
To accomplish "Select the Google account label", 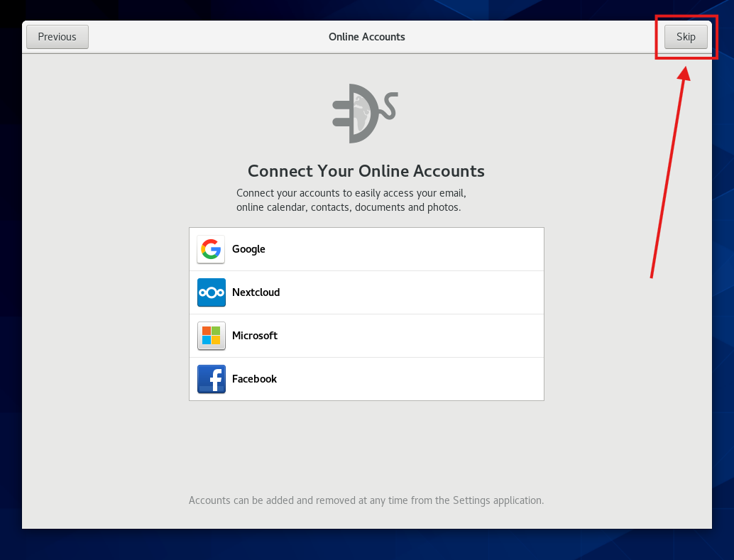I will [248, 249].
